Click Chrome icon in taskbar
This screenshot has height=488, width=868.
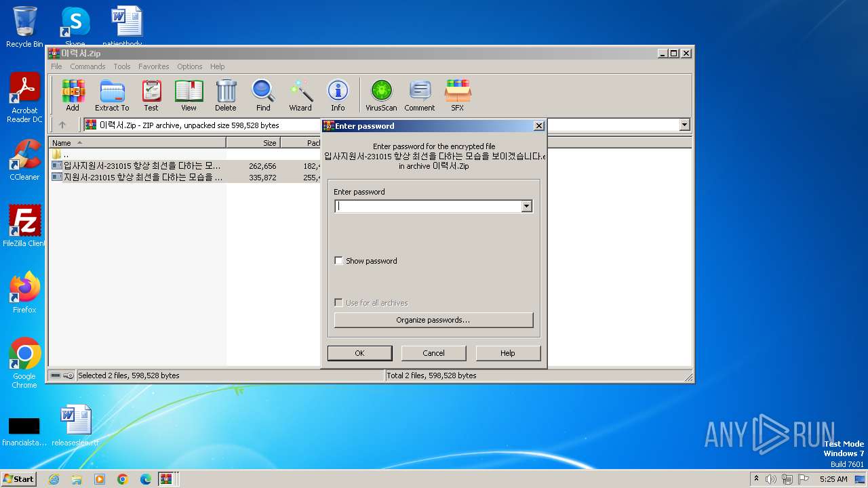123,479
